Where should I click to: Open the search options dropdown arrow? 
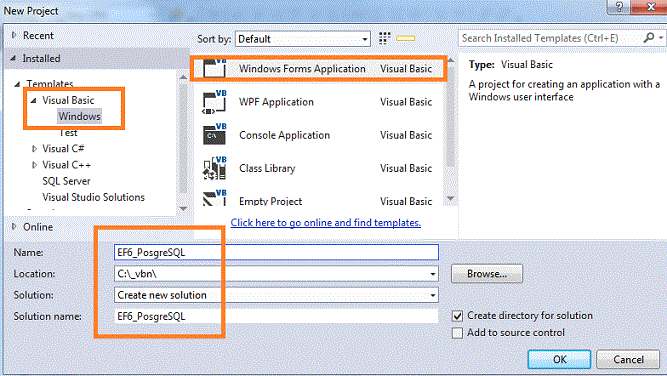click(661, 38)
